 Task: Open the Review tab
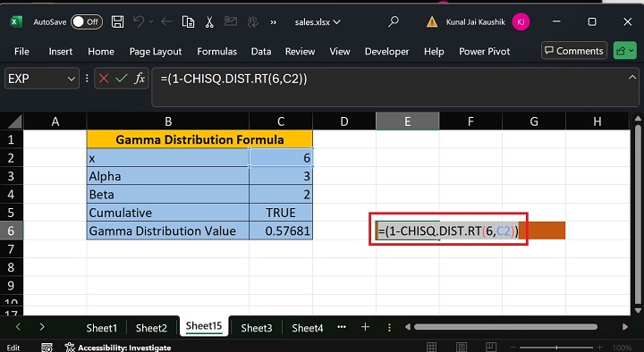coord(300,51)
